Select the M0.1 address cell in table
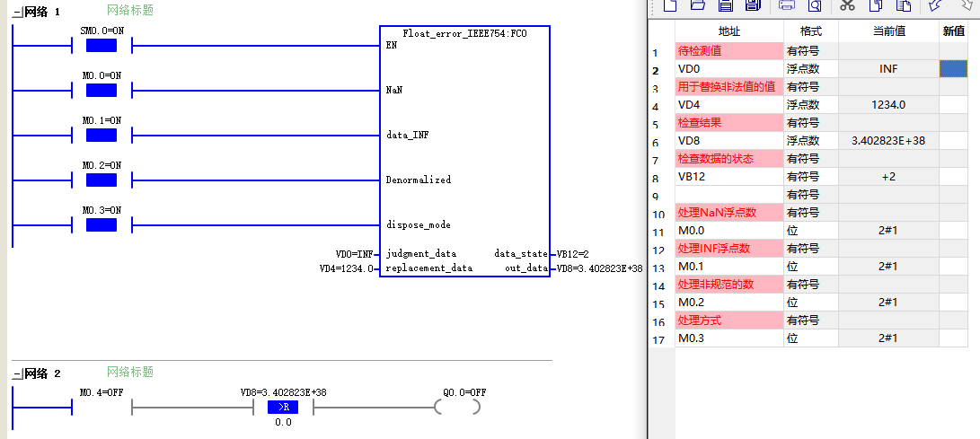 (729, 267)
